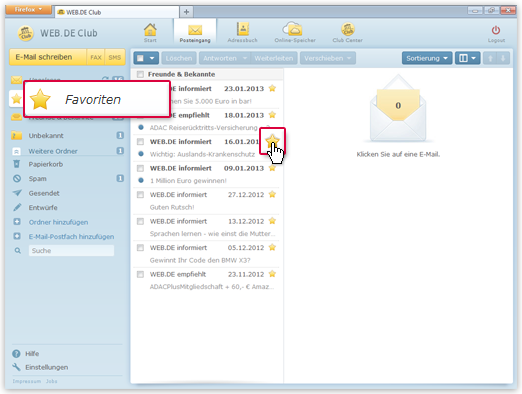
Task: Click the Weiterleiten button
Action: pos(274,58)
